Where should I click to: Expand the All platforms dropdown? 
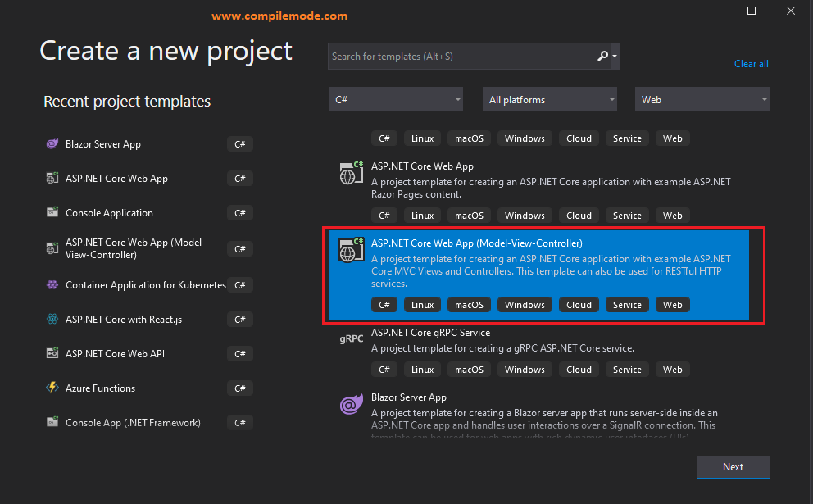coord(549,98)
